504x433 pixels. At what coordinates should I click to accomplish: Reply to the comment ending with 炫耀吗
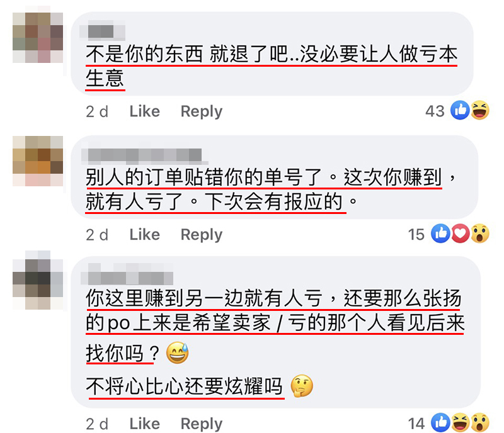click(202, 424)
